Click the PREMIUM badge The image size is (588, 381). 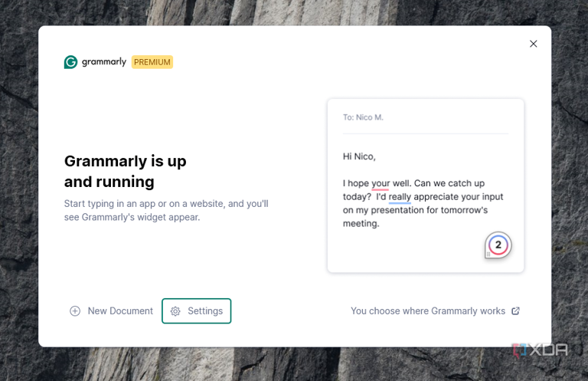click(152, 62)
